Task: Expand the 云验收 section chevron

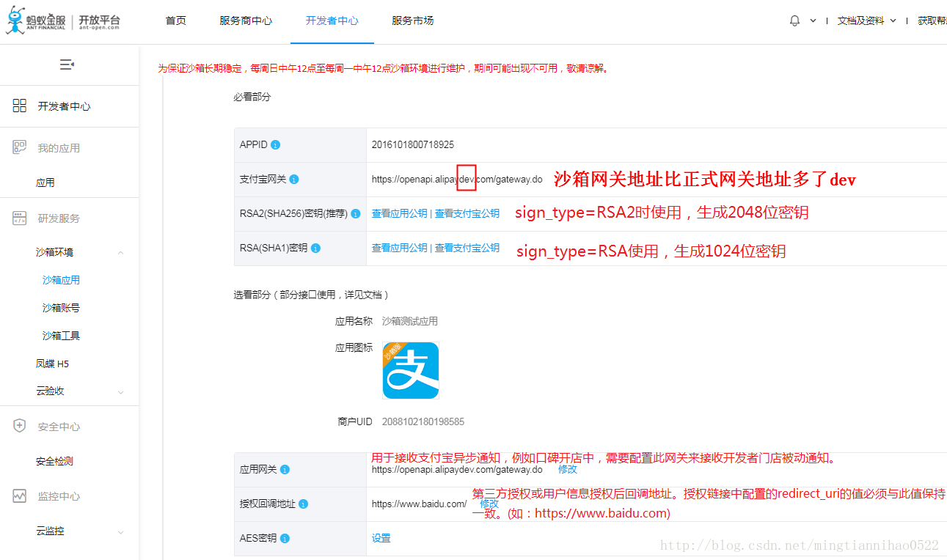Action: (121, 392)
